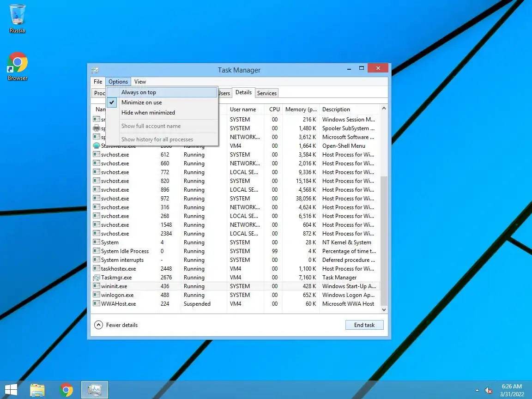Click the scrollbar down arrow
Screen dimensions: 532x399
pos(384,309)
